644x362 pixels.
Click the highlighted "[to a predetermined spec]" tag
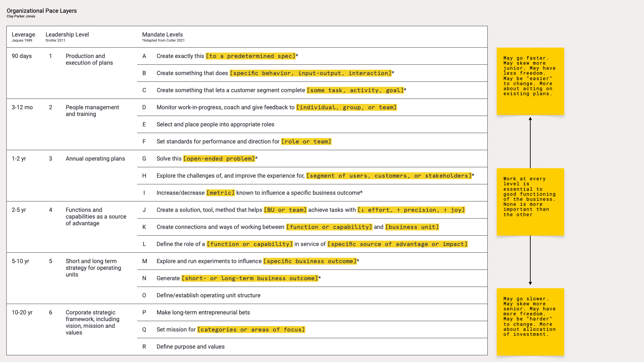tap(251, 56)
